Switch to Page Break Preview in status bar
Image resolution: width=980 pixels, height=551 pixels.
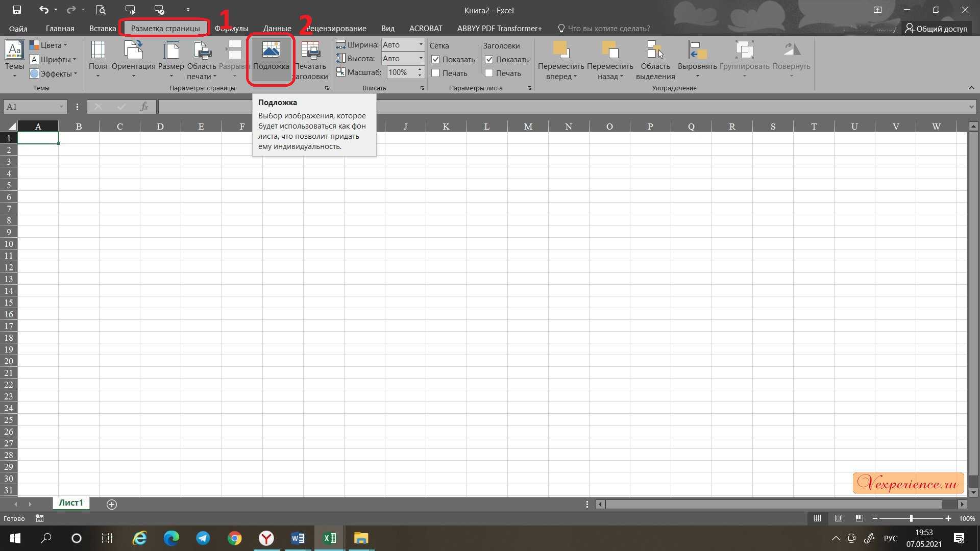click(860, 518)
